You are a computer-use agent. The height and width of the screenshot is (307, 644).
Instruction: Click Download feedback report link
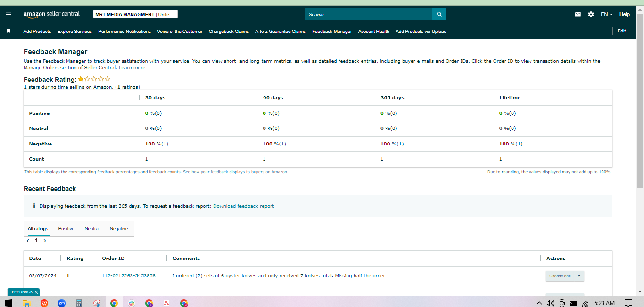[x=243, y=206]
